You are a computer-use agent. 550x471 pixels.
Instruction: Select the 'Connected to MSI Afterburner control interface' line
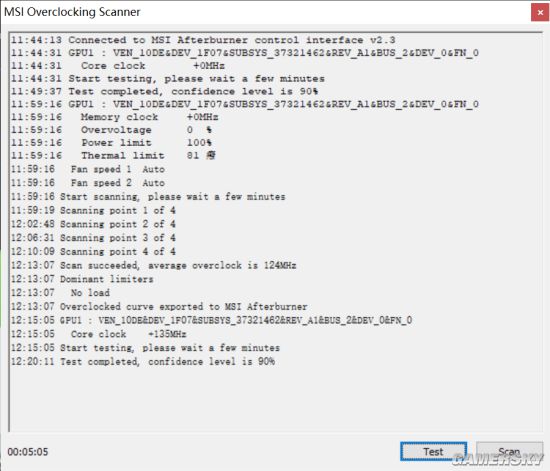[x=203, y=40]
